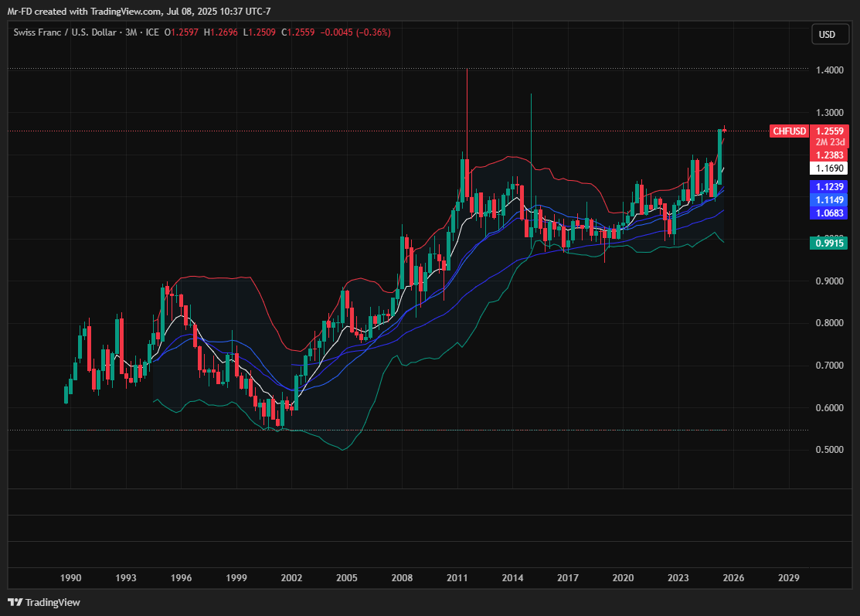
Task: Click the ICE exchange label in legend
Action: 152,32
